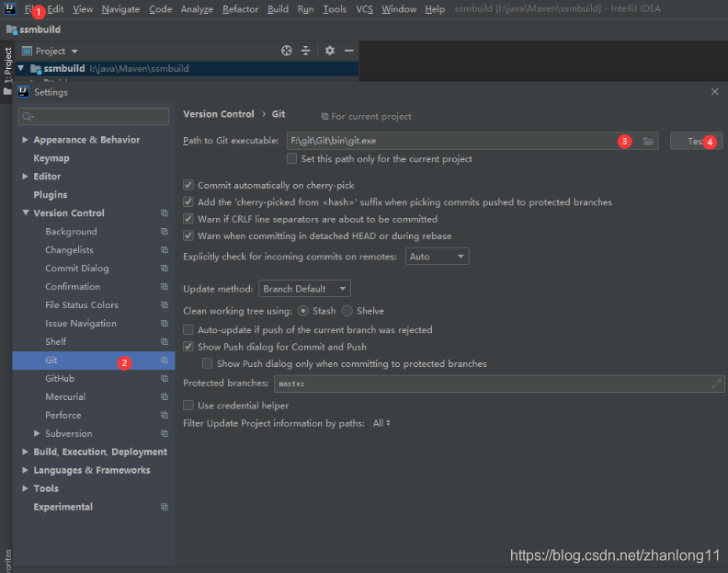Uncheck 'Commit automatically on cherry-pick'

click(188, 185)
